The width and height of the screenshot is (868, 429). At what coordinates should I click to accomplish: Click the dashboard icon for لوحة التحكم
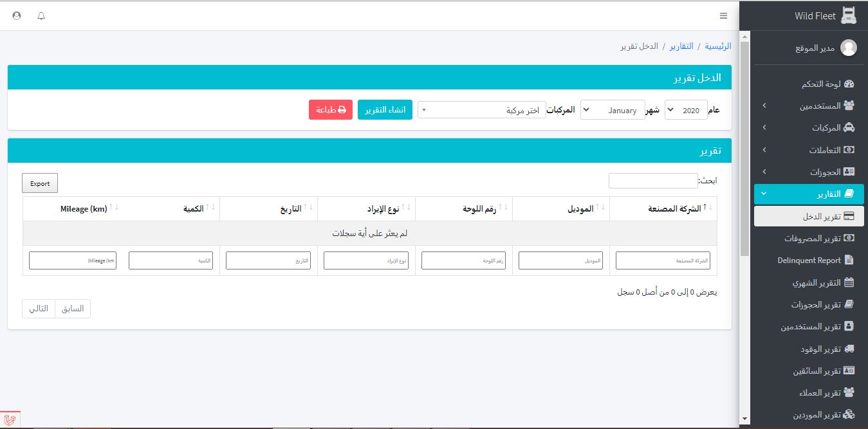click(x=849, y=84)
